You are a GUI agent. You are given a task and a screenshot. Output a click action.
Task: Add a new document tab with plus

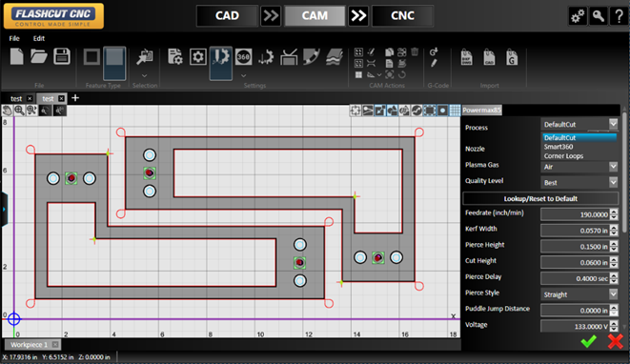[x=75, y=97]
